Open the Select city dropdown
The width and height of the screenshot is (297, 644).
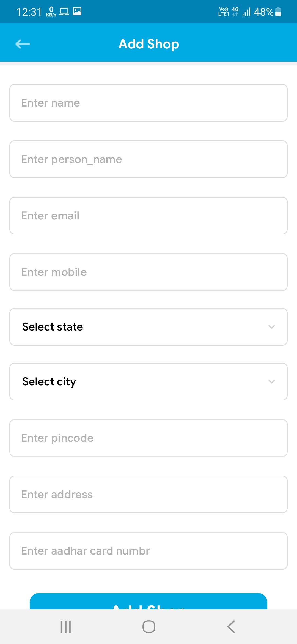(x=148, y=381)
